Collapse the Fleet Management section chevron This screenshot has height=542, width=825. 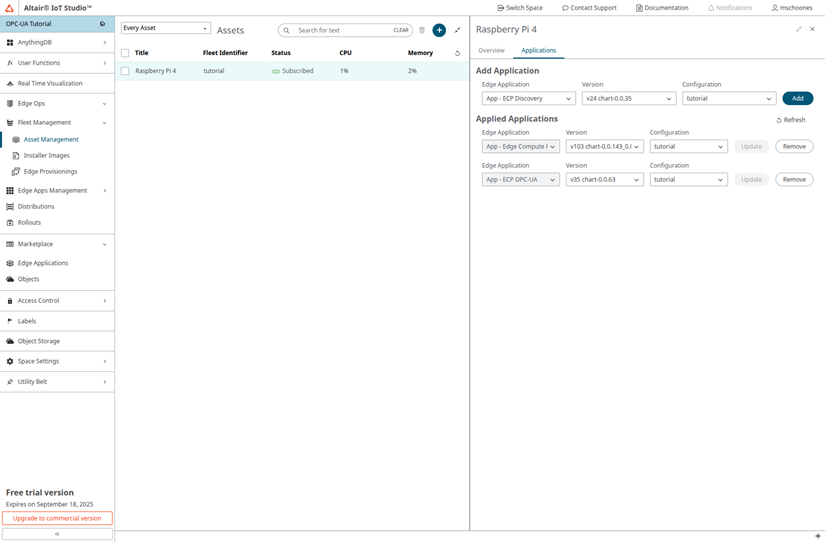[104, 123]
